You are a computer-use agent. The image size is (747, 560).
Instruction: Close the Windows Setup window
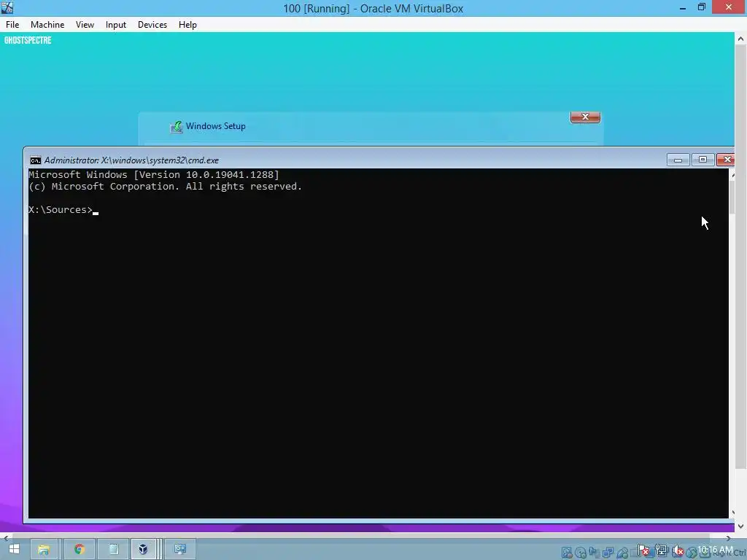coord(585,117)
